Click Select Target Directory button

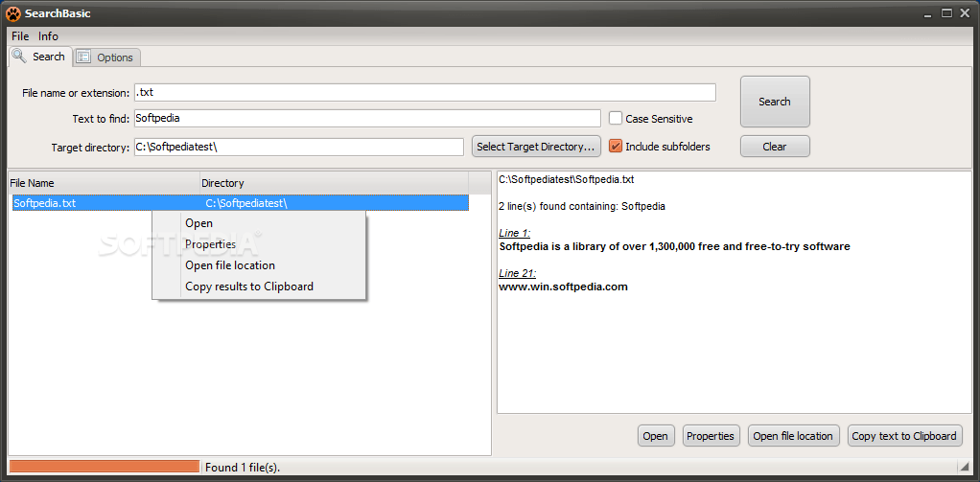536,147
